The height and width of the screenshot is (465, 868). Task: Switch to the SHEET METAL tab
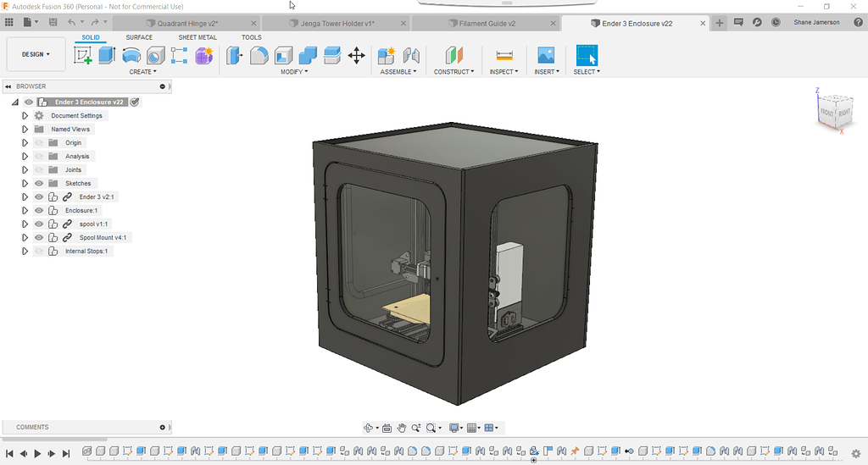coord(198,37)
